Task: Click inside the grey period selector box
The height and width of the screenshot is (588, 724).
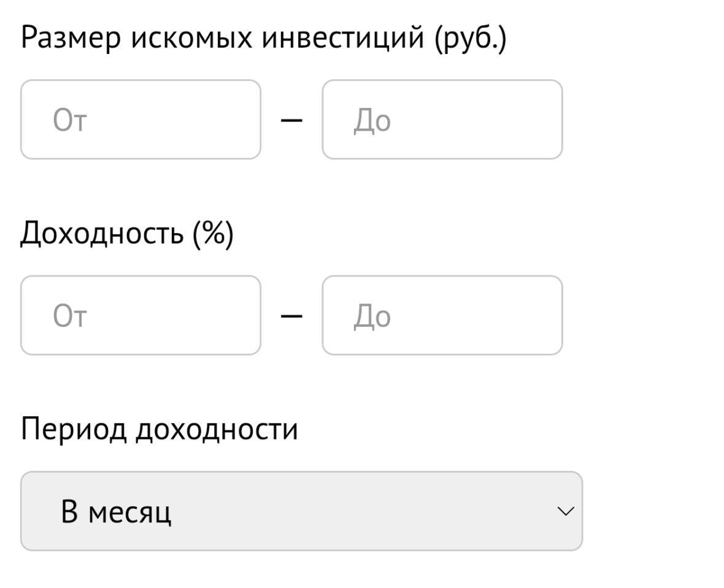Action: point(301,510)
